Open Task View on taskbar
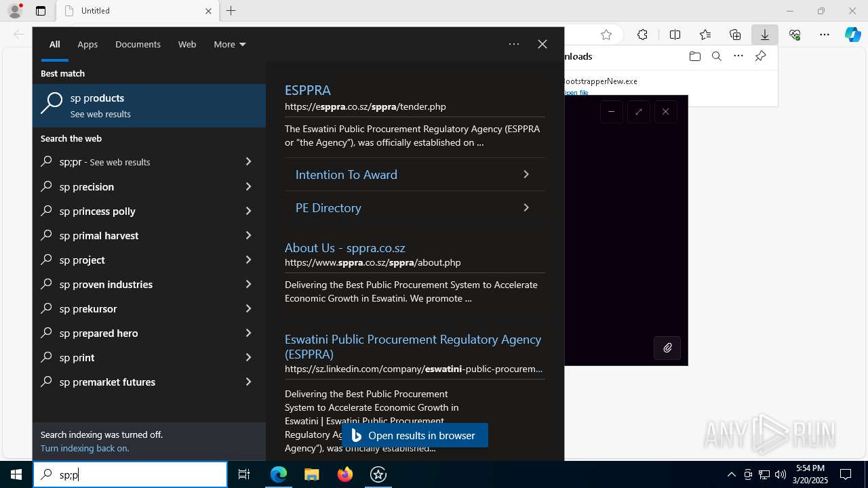868x488 pixels. coord(244,474)
